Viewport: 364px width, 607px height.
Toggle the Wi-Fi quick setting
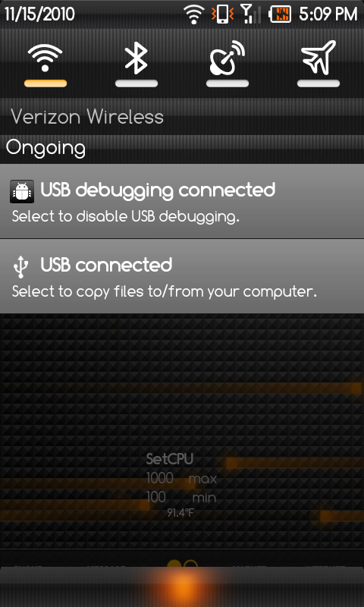pos(45,64)
